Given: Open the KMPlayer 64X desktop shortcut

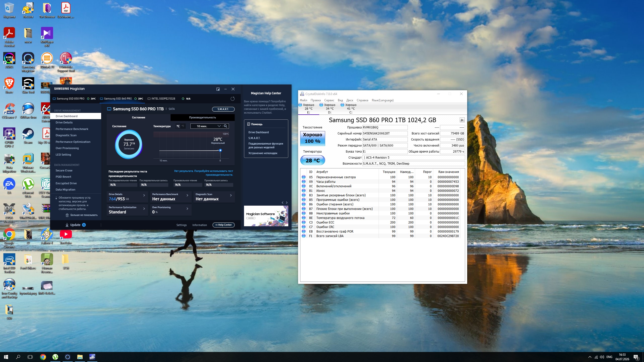Looking at the screenshot, I should click(x=47, y=37).
